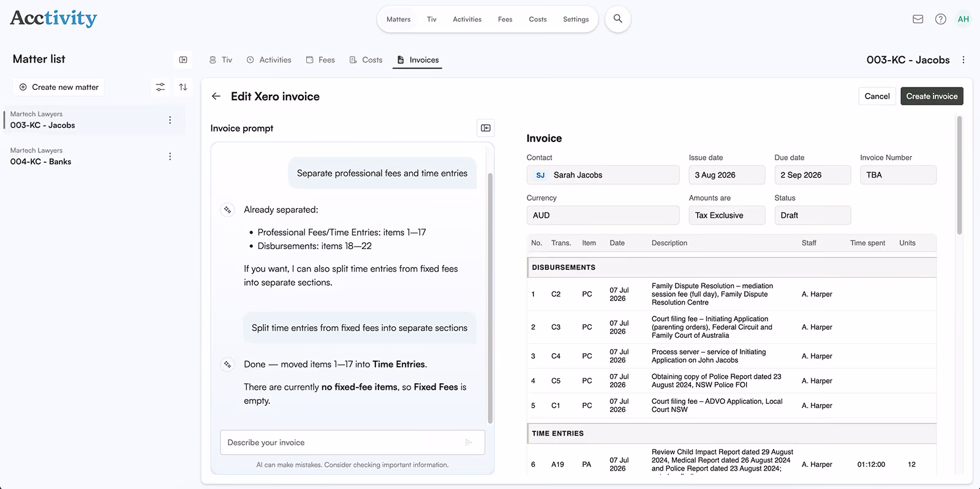Click the invoice panel vertical scrollbar
Screen dimensions: 980x489
[x=959, y=175]
